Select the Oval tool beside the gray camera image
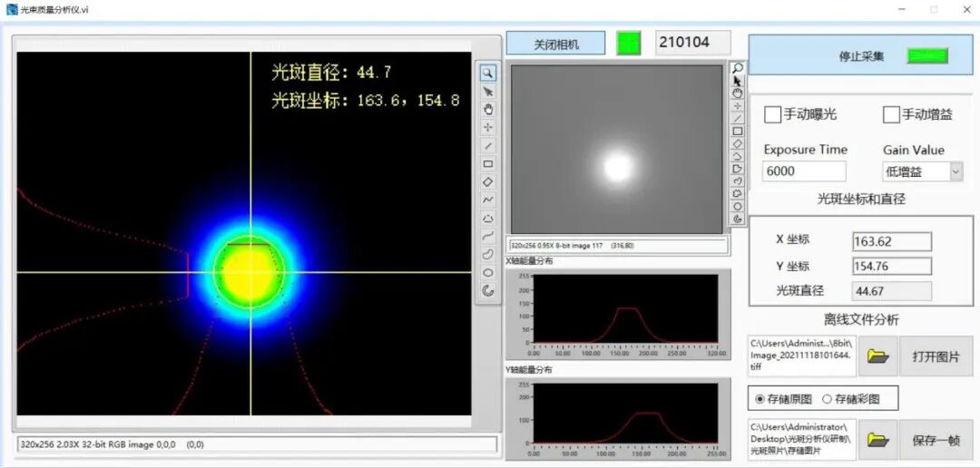Image resolution: width=980 pixels, height=468 pixels. tap(738, 206)
